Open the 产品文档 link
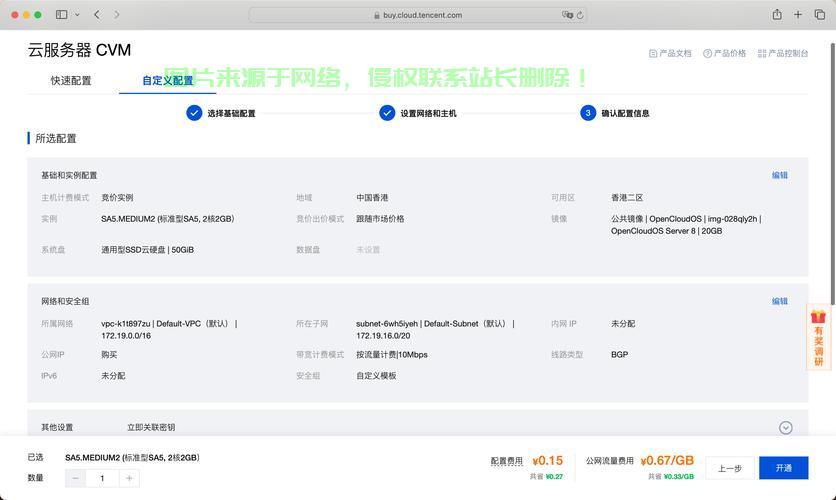Image resolution: width=836 pixels, height=500 pixels. (x=670, y=53)
